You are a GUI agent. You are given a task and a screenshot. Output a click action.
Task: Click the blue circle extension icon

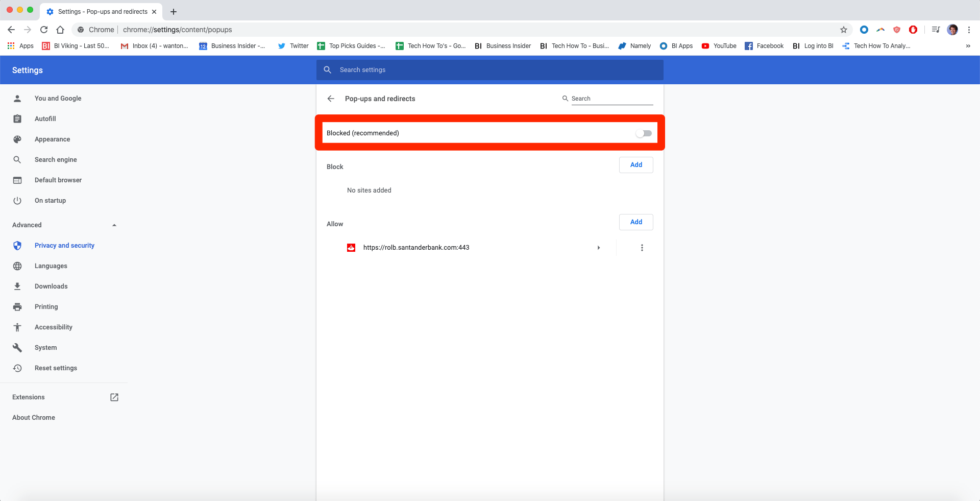(x=864, y=30)
